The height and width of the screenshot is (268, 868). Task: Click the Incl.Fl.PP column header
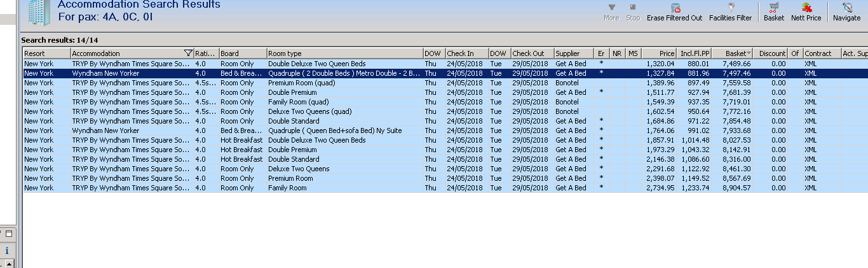(695, 53)
